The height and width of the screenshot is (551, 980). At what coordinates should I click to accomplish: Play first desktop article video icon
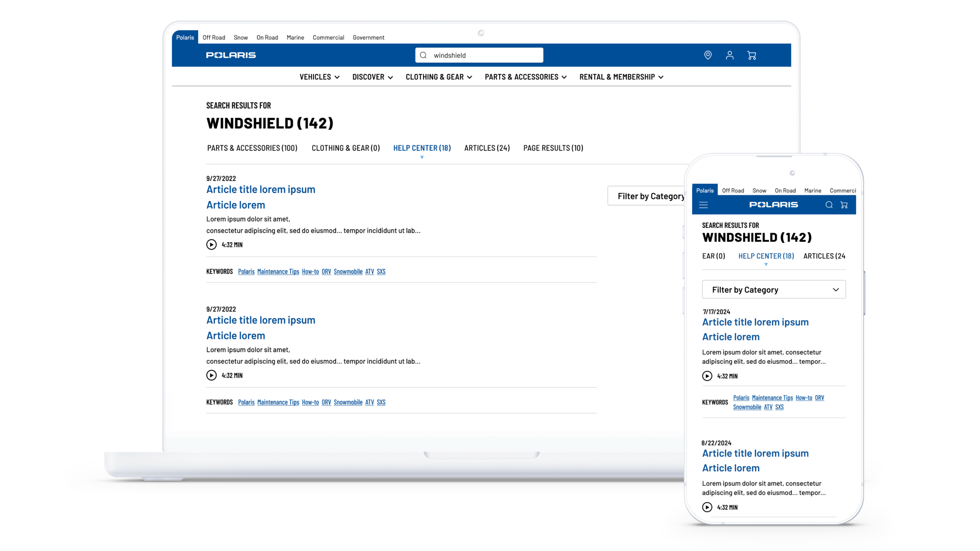coord(211,245)
